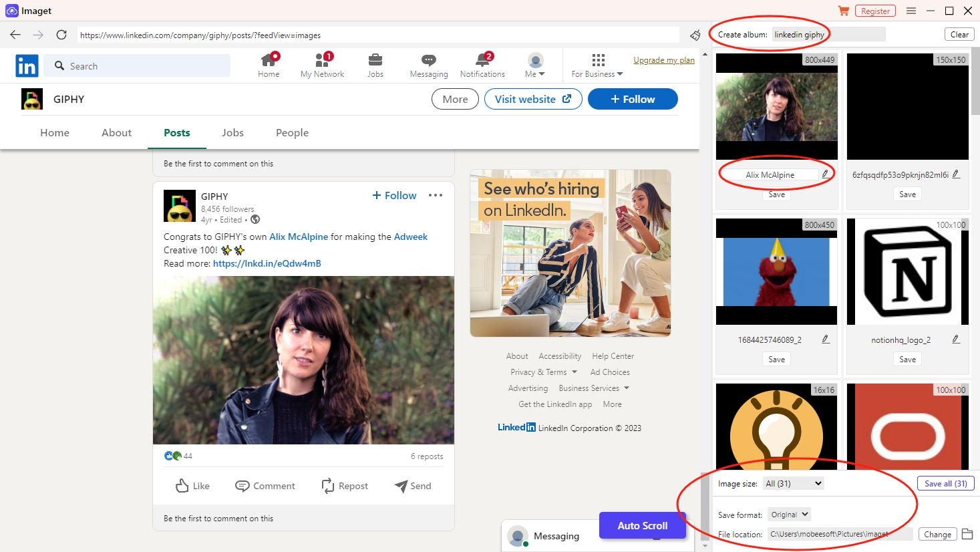Expand the Me profile dropdown
The width and height of the screenshot is (980, 552).
click(x=535, y=65)
